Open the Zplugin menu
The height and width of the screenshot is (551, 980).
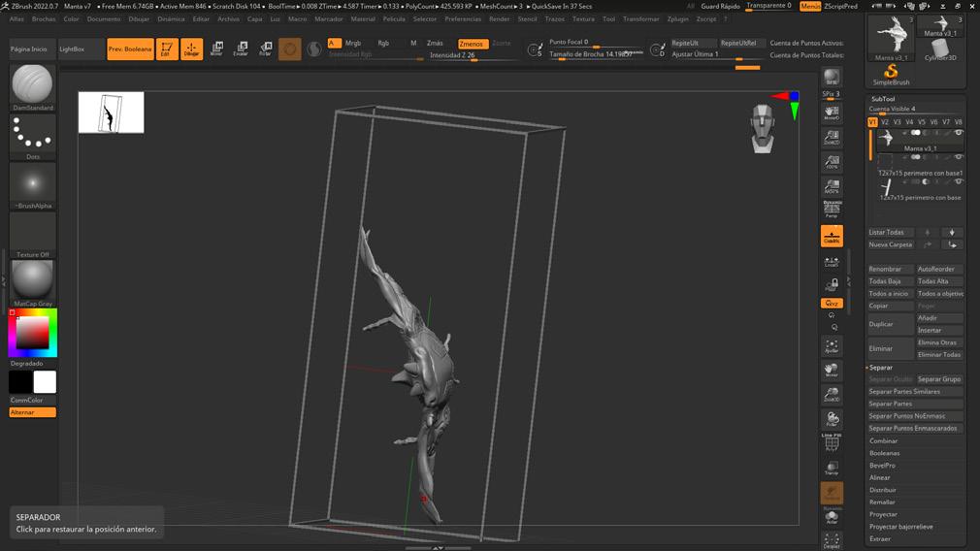click(677, 18)
